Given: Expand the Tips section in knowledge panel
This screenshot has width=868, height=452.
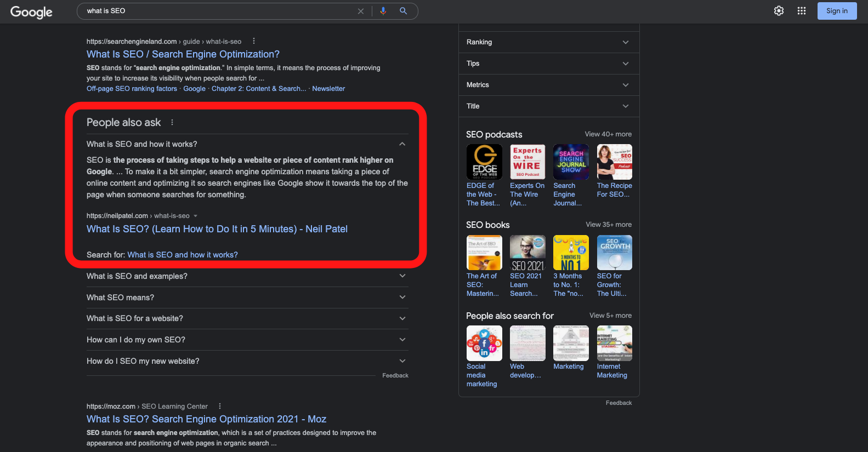Looking at the screenshot, I should [x=549, y=64].
